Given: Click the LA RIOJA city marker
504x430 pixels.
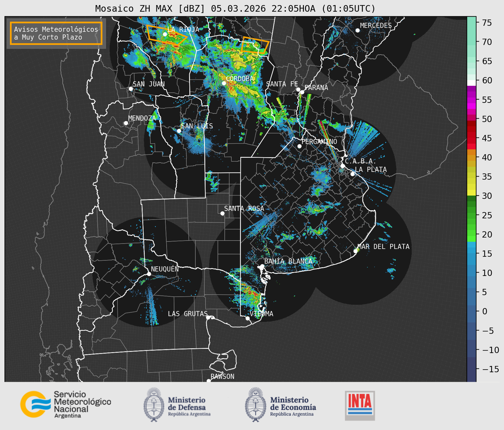Looking at the screenshot, I should (x=165, y=34).
